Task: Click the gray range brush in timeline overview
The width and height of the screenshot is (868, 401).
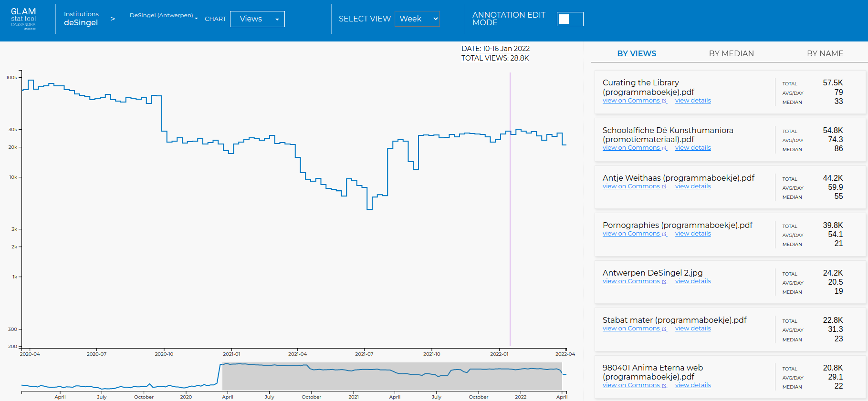Action: tap(392, 376)
